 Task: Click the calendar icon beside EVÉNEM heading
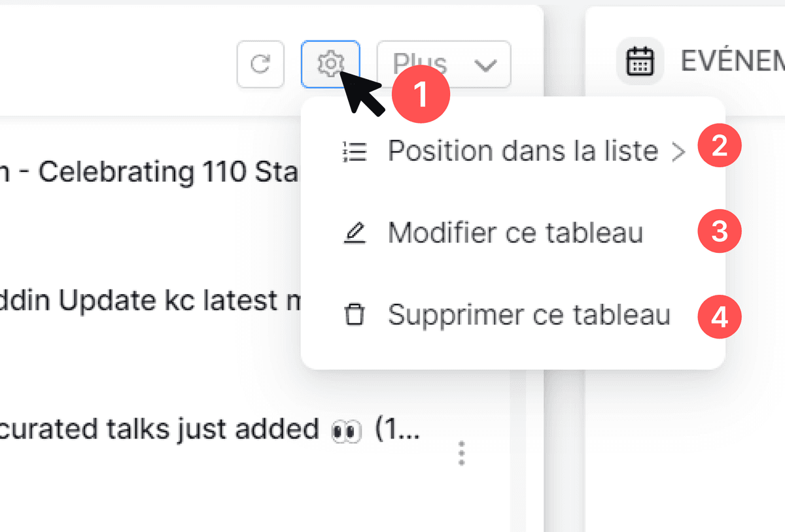pos(640,61)
